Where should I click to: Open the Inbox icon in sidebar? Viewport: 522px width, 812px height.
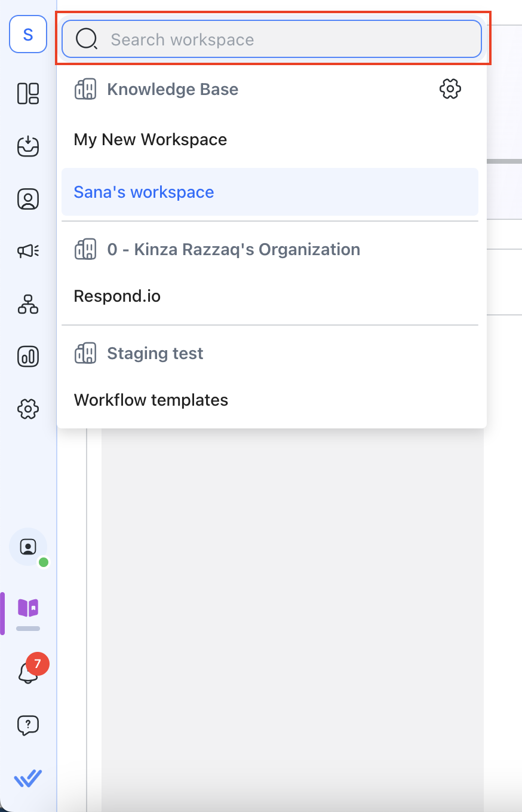(x=28, y=146)
